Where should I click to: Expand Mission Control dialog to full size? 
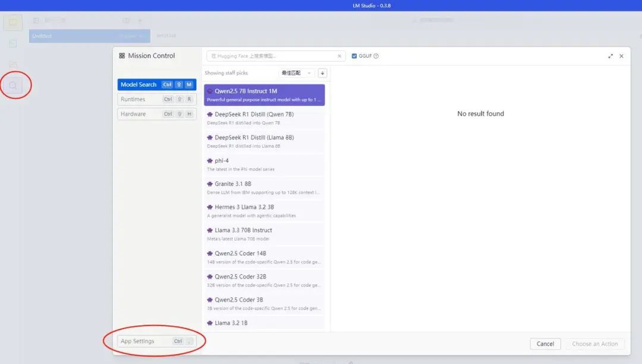610,56
